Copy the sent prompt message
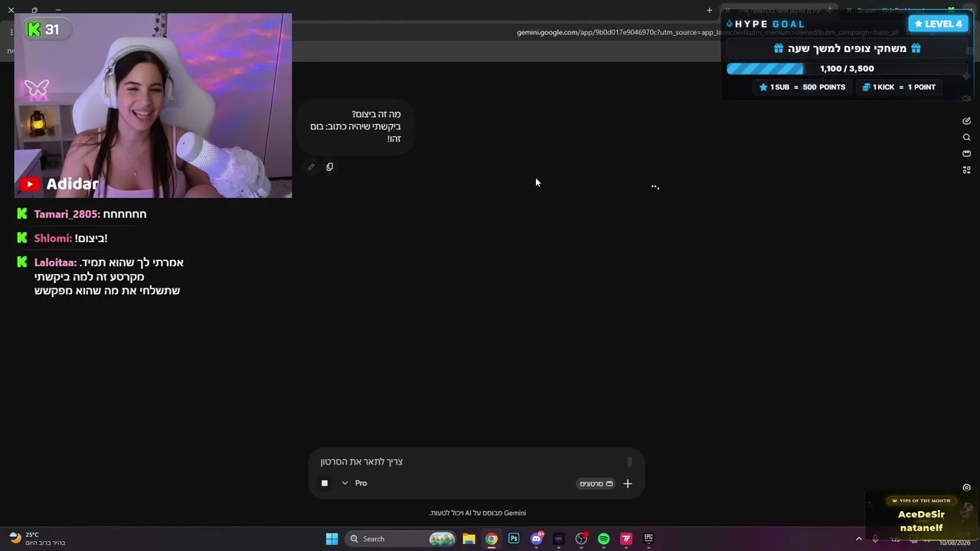The height and width of the screenshot is (551, 980). (330, 167)
